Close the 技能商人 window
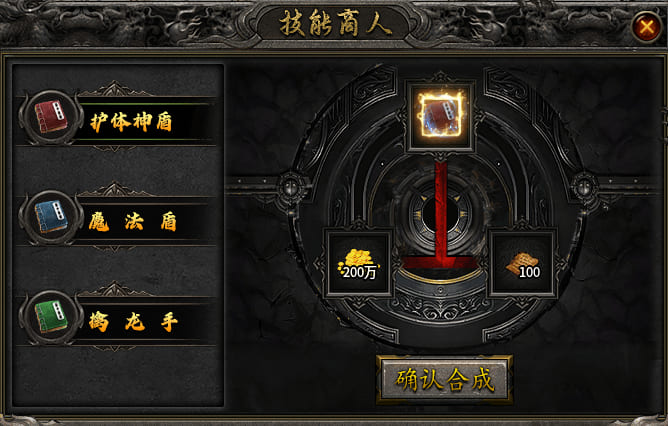 [647, 28]
